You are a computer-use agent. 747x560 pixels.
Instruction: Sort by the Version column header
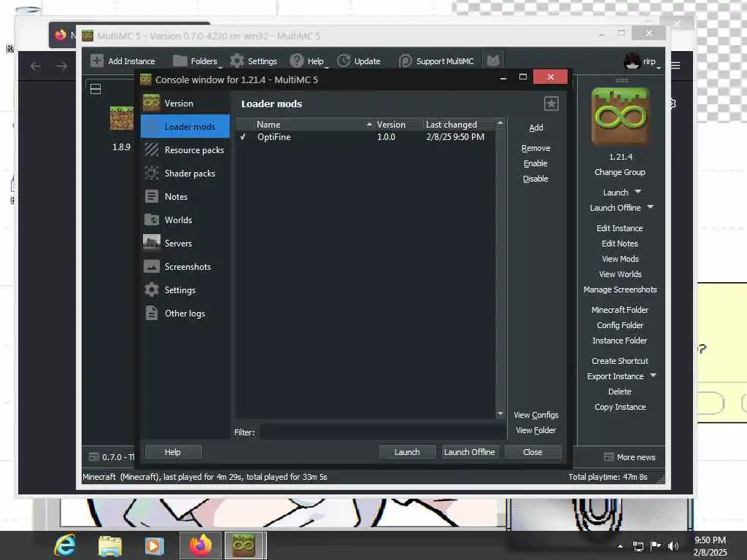point(398,124)
